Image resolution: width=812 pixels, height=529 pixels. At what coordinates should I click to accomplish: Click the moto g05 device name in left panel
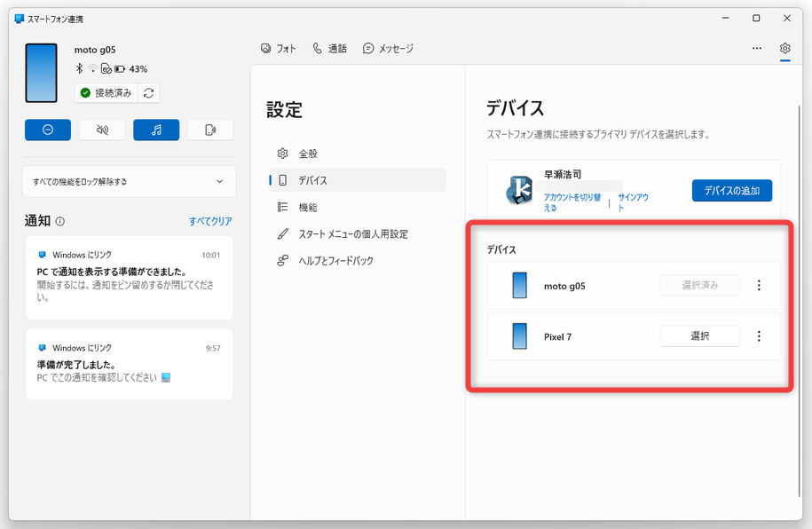[x=95, y=50]
